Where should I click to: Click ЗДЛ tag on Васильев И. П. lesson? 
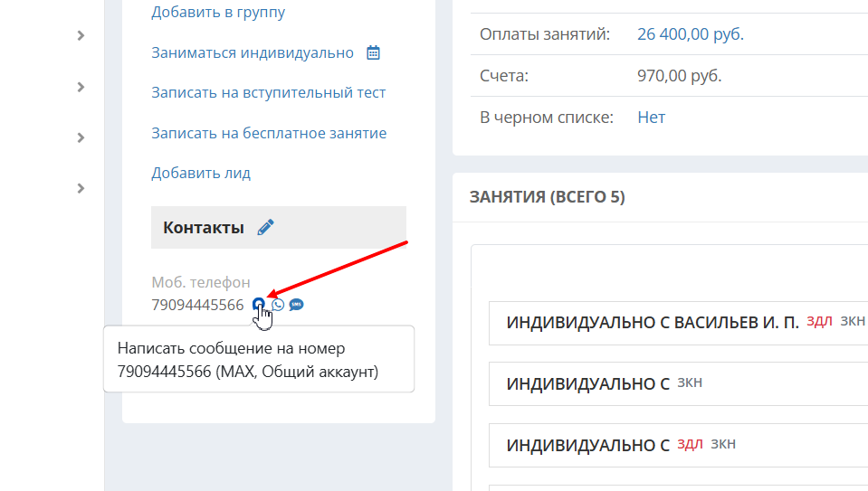click(818, 321)
